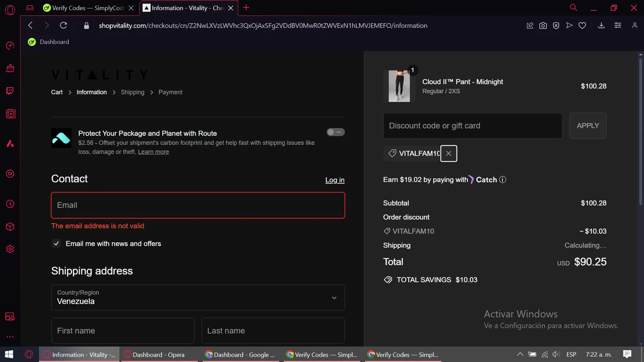This screenshot has height=362, width=644.
Task: View site security lock information
Action: [86, 26]
